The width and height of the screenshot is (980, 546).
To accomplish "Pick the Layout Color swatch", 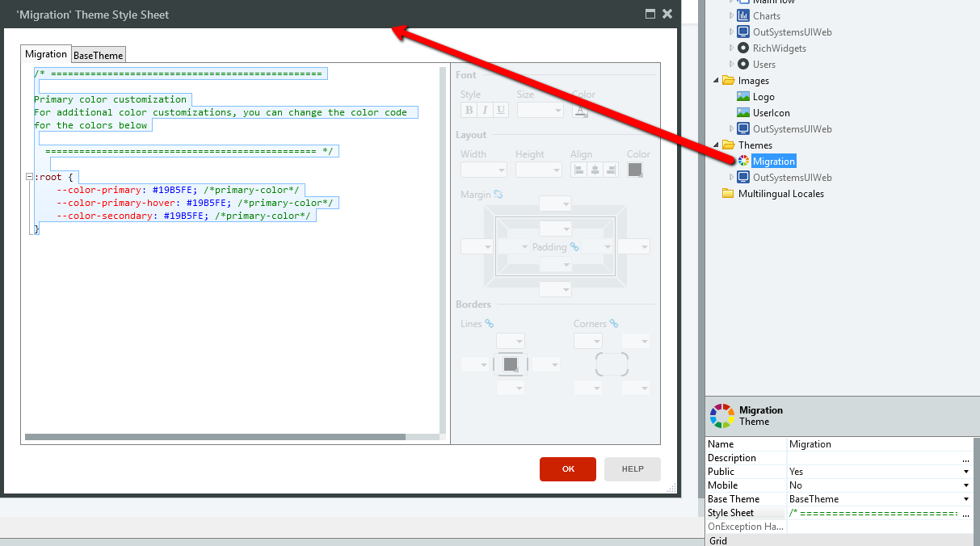I will 637,170.
